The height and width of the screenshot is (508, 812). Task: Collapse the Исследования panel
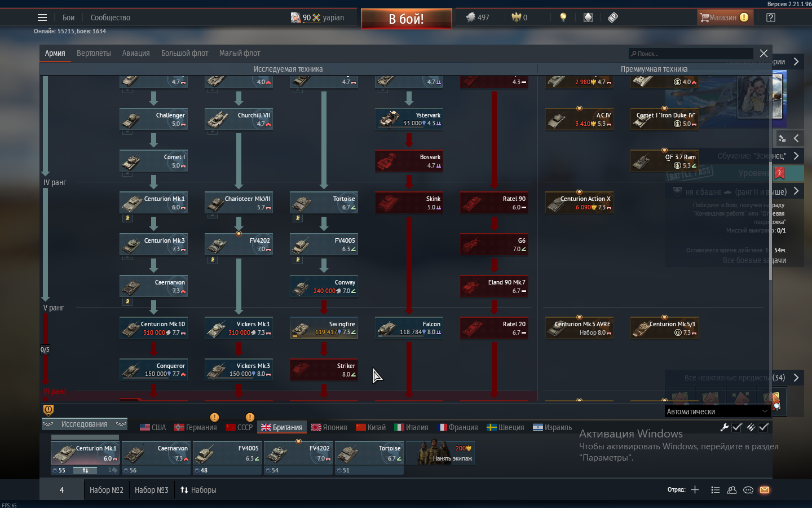[85, 424]
